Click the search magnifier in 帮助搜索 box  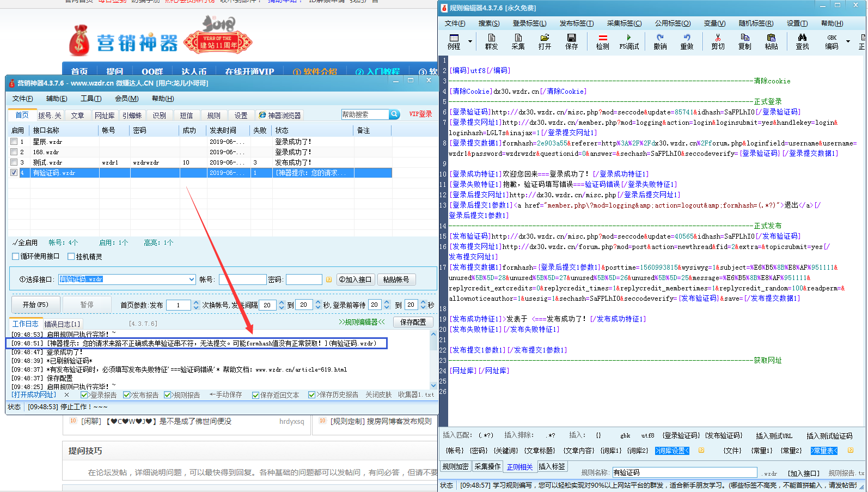click(394, 114)
